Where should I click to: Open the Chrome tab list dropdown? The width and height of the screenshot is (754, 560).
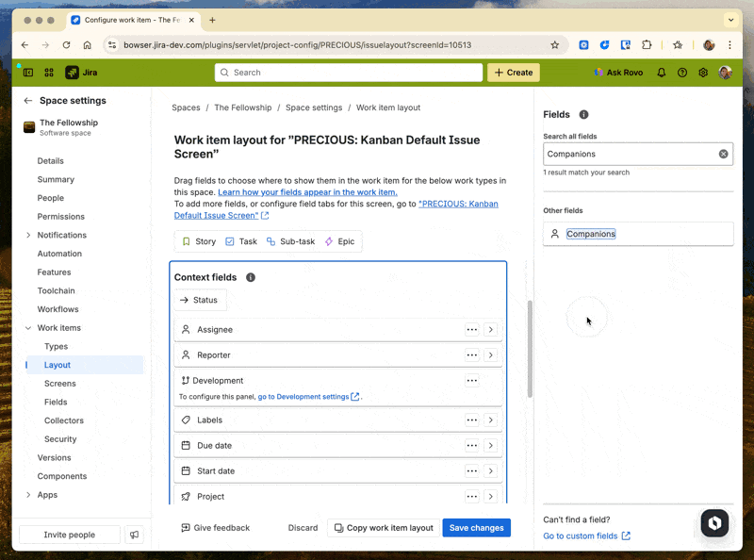pyautogui.click(x=731, y=20)
